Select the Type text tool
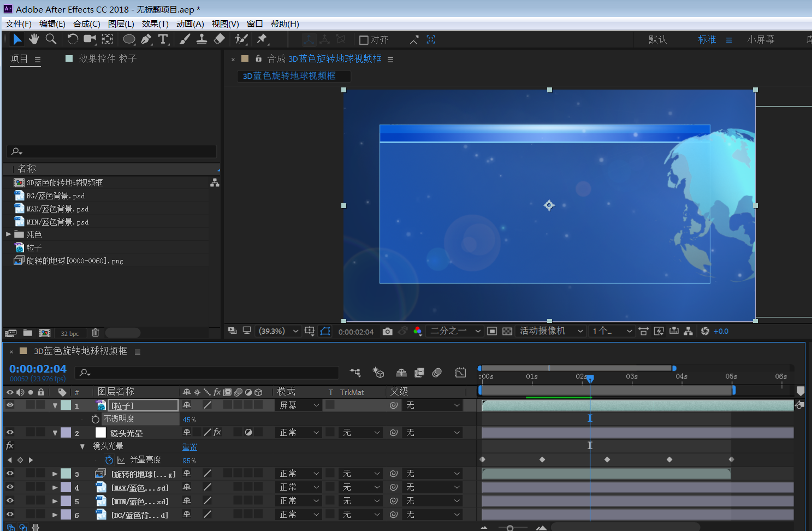The width and height of the screenshot is (812, 531). tap(163, 39)
